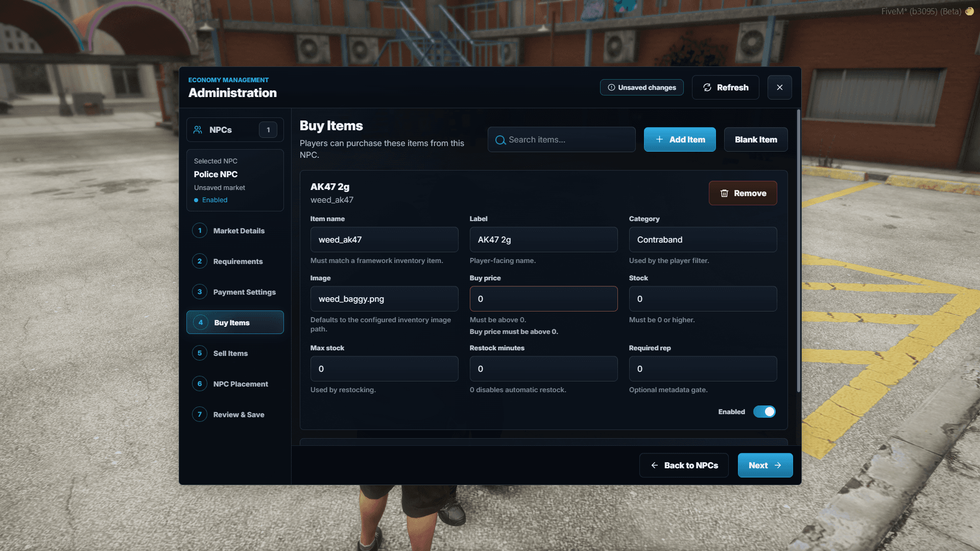Image resolution: width=980 pixels, height=551 pixels.
Task: Click the plus icon on Add Item
Action: coord(659,139)
